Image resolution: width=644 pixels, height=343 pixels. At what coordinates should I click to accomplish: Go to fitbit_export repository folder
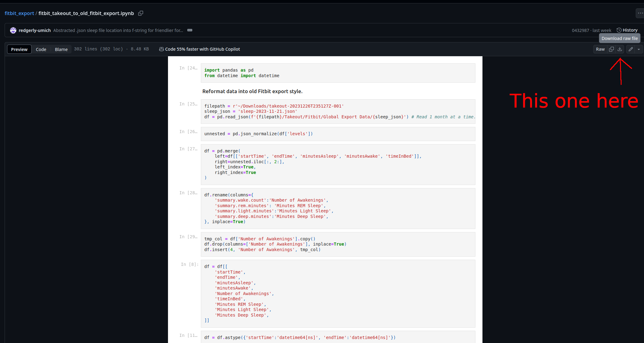click(x=19, y=13)
